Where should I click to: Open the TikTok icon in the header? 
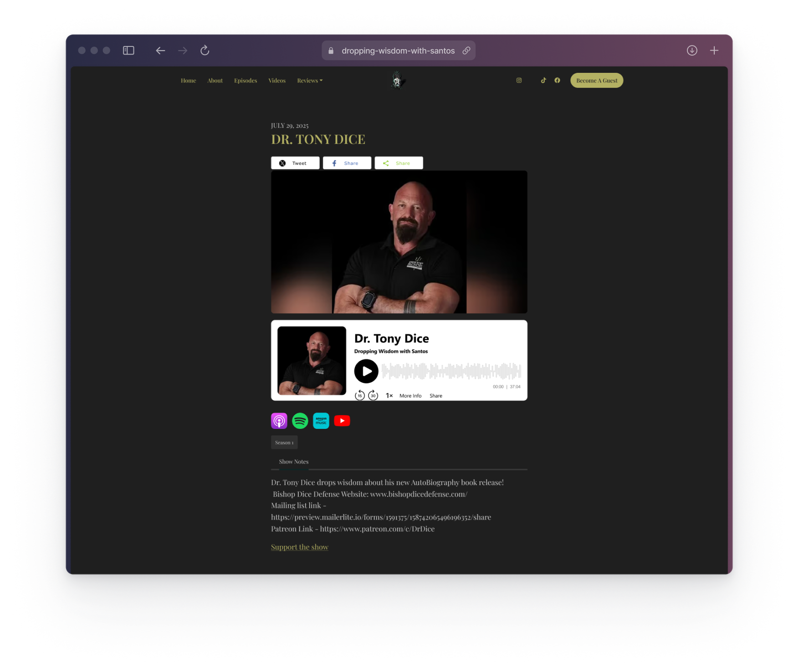point(543,81)
